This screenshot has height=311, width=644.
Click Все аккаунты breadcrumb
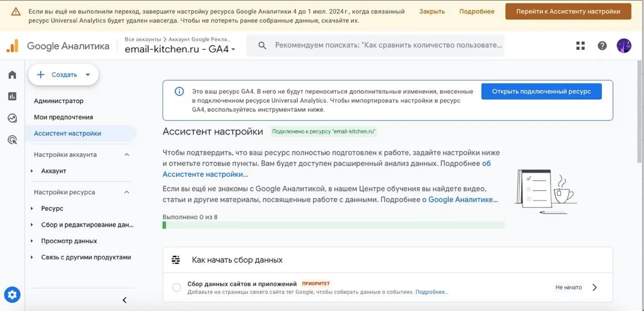143,39
